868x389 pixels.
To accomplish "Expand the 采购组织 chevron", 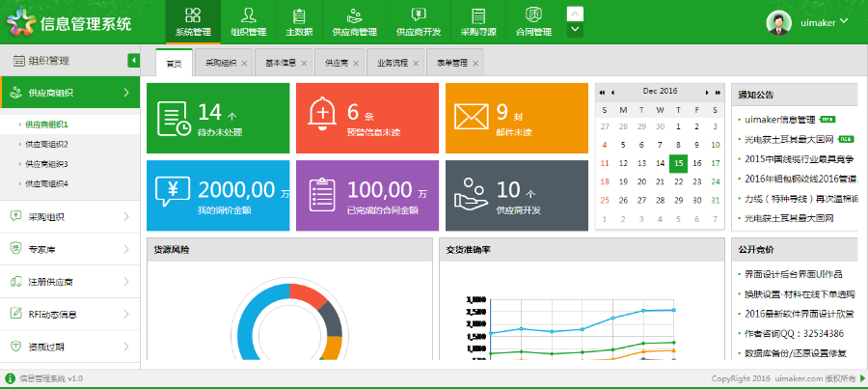I will tap(126, 216).
